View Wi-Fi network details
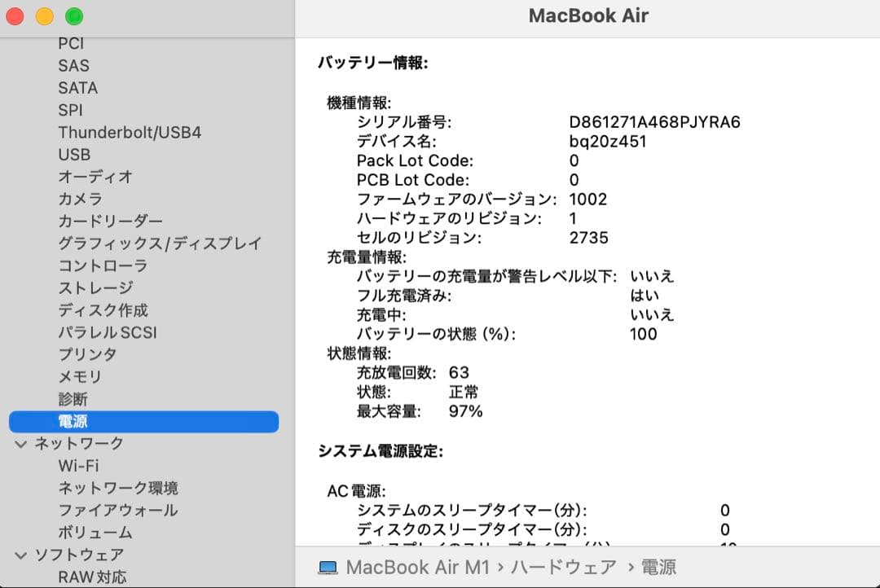880x588 pixels. point(79,466)
